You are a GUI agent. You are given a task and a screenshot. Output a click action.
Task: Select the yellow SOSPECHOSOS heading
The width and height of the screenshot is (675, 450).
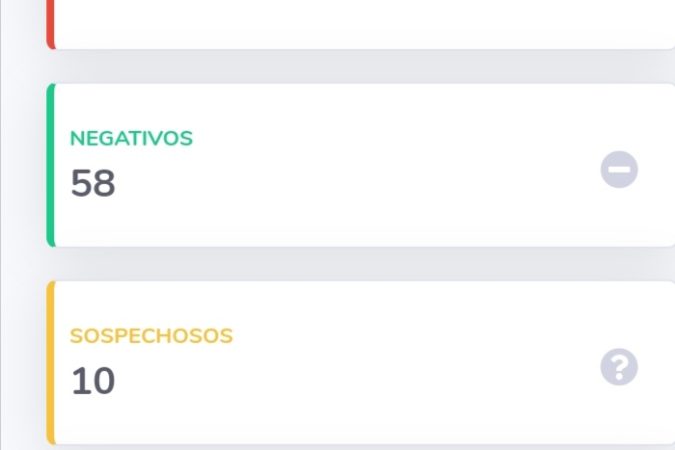click(x=151, y=336)
